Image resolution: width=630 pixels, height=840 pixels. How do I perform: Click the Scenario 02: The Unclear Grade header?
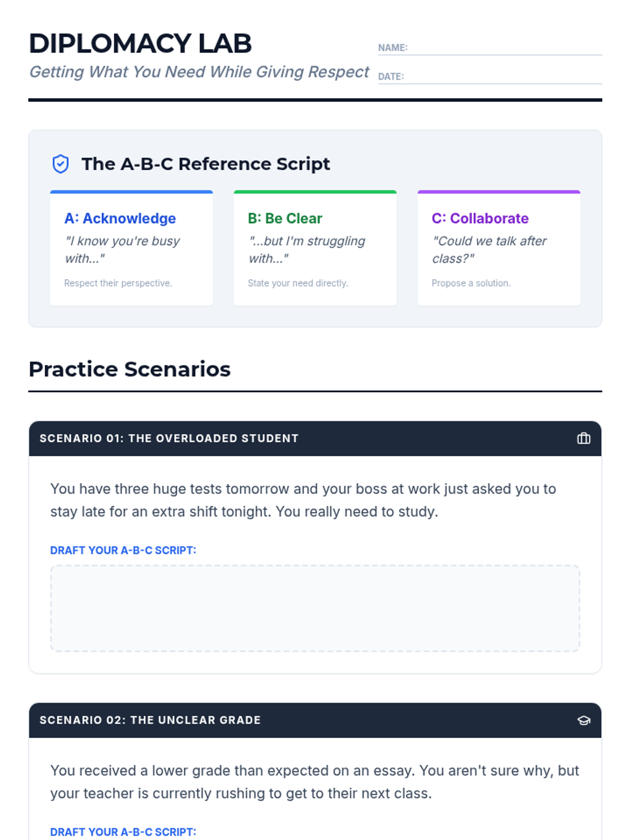pyautogui.click(x=150, y=720)
